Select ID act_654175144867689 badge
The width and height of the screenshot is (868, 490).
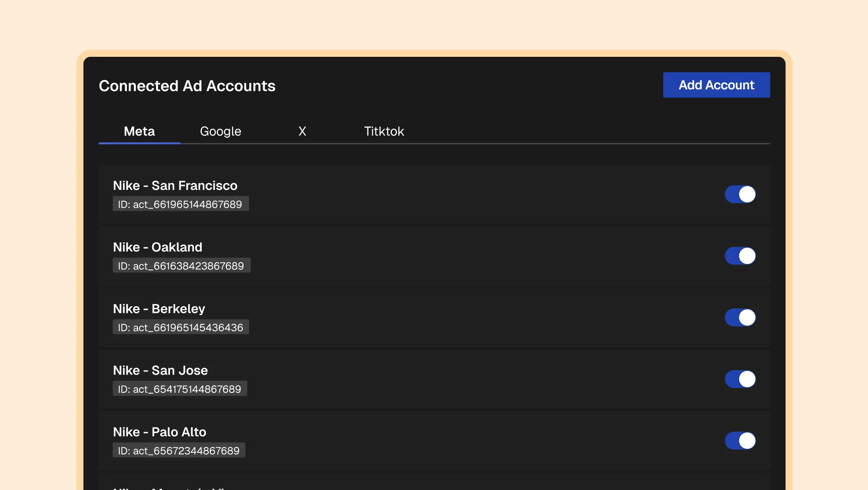180,389
